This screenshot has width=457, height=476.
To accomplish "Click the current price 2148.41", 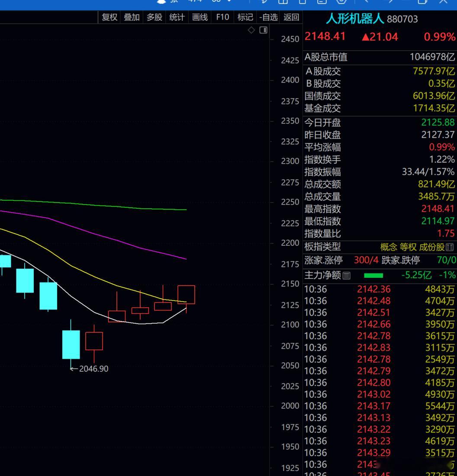I will click(x=325, y=36).
